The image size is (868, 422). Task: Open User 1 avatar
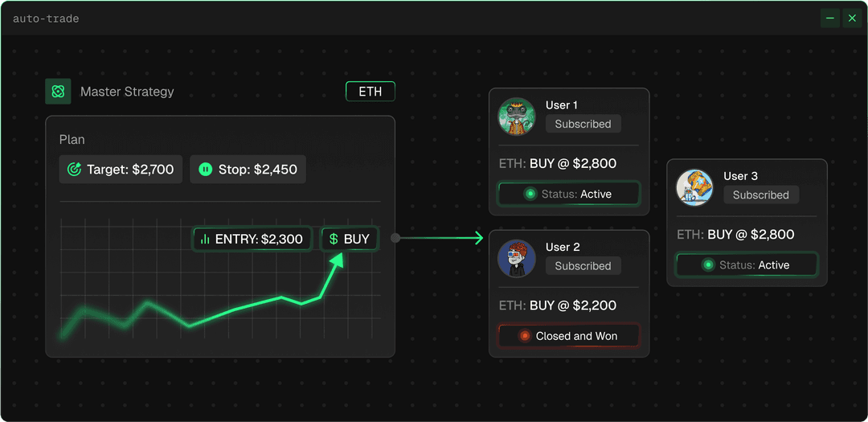pyautogui.click(x=517, y=117)
